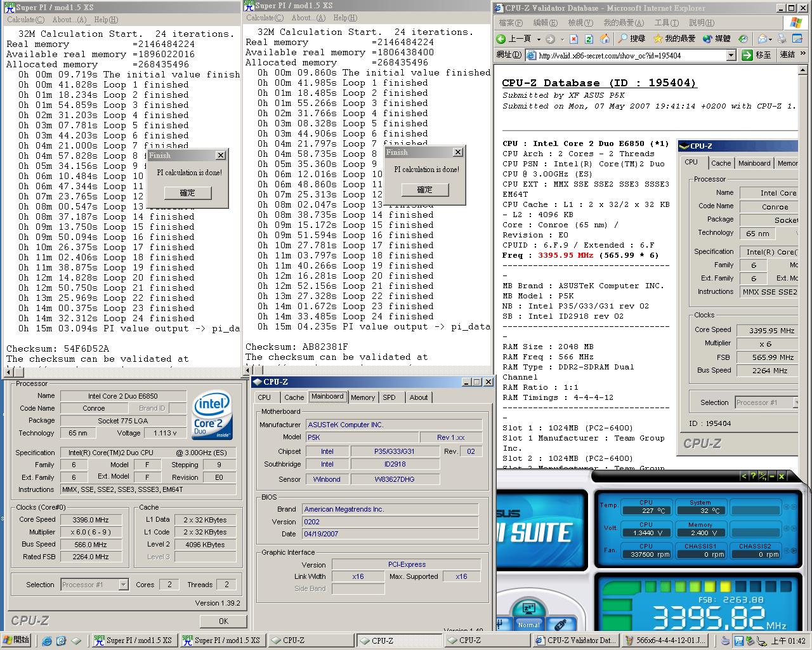Switch to the Memory tab in CPU-Z

(362, 397)
